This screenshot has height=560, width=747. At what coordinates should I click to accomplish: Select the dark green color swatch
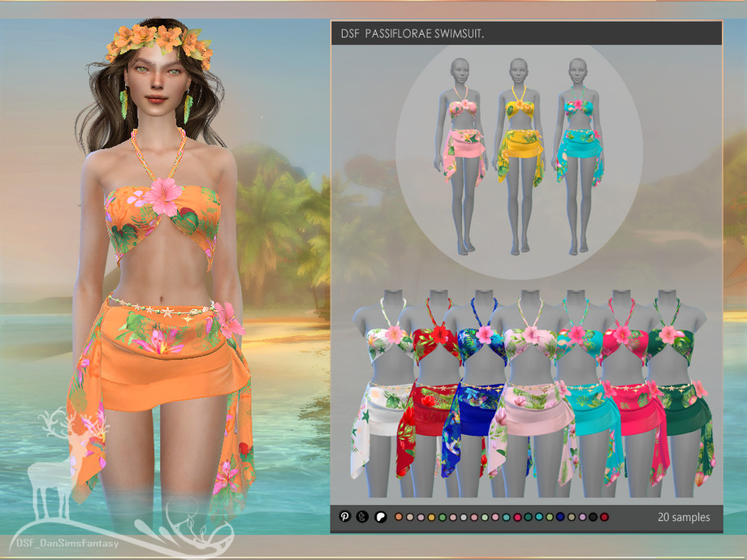(x=529, y=517)
